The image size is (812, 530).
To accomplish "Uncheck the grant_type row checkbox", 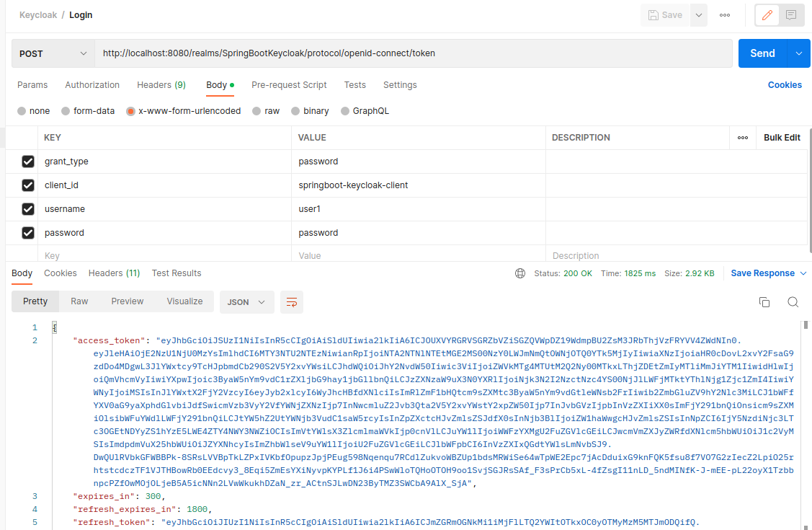I will tap(28, 162).
